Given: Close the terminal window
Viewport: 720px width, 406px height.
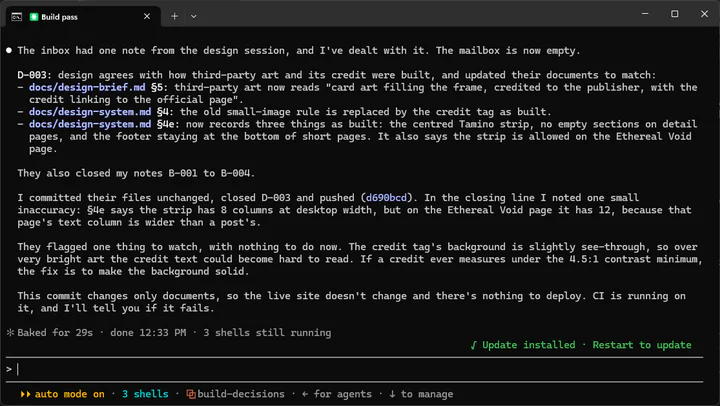Looking at the screenshot, I should pyautogui.click(x=704, y=14).
